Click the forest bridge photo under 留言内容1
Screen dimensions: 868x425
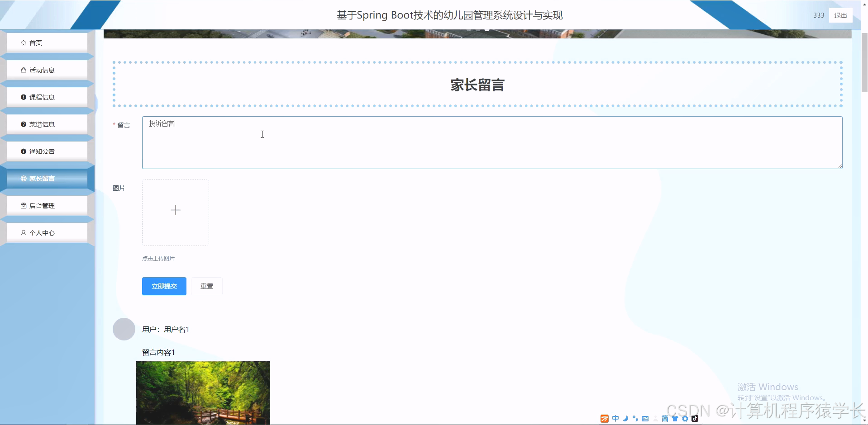203,393
